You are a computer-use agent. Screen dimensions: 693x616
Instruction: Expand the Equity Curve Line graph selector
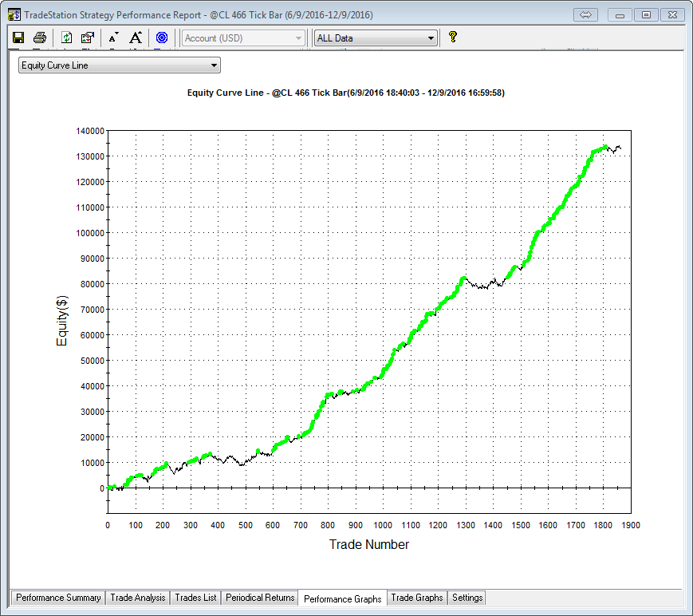pyautogui.click(x=120, y=65)
